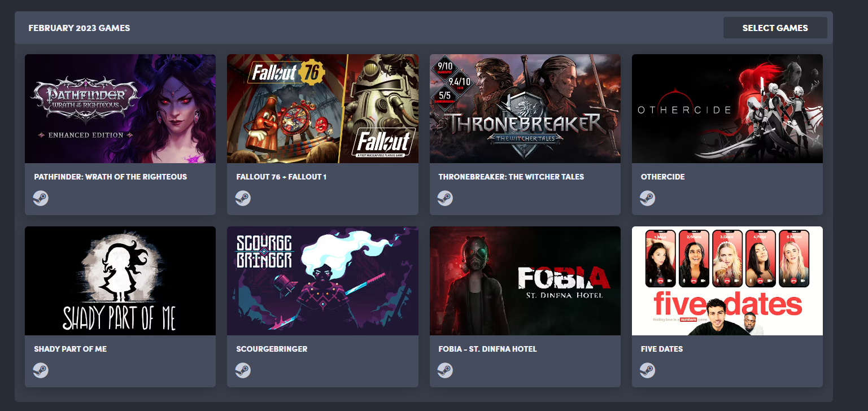Image resolution: width=868 pixels, height=411 pixels.
Task: Open the Five Dates cover image
Action: pyautogui.click(x=727, y=281)
